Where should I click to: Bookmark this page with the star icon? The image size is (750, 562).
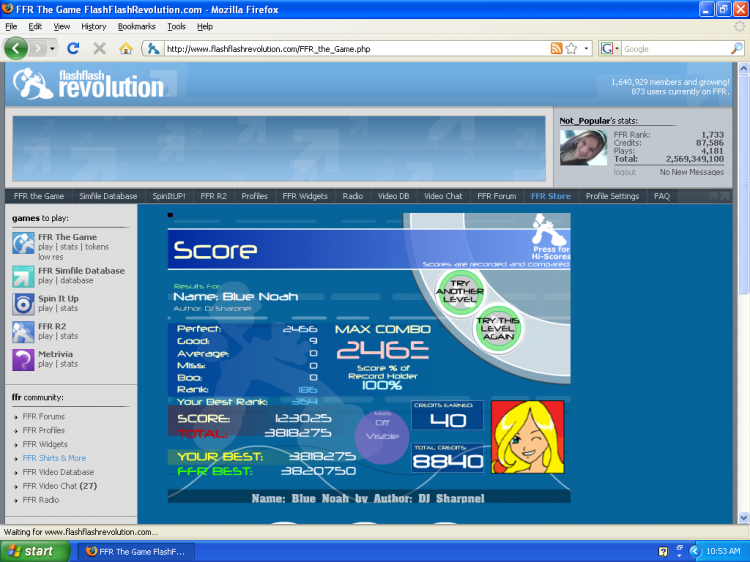[x=572, y=48]
